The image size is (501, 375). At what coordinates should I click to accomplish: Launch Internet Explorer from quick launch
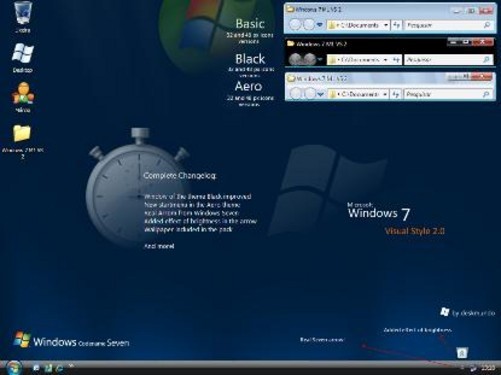coord(60,368)
